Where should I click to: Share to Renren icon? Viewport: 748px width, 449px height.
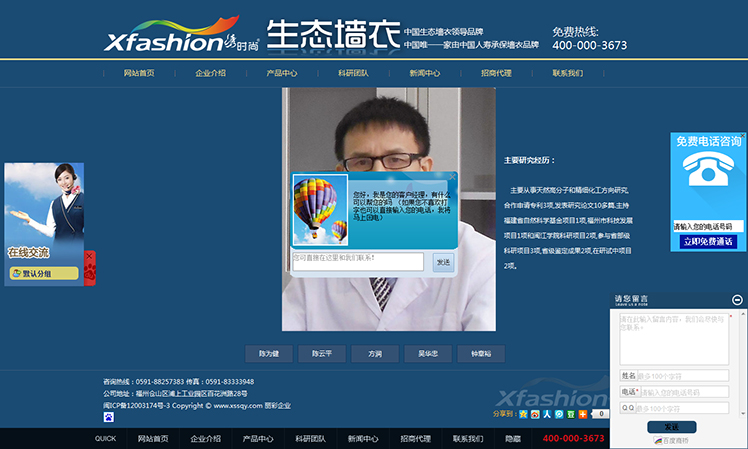coord(547,414)
